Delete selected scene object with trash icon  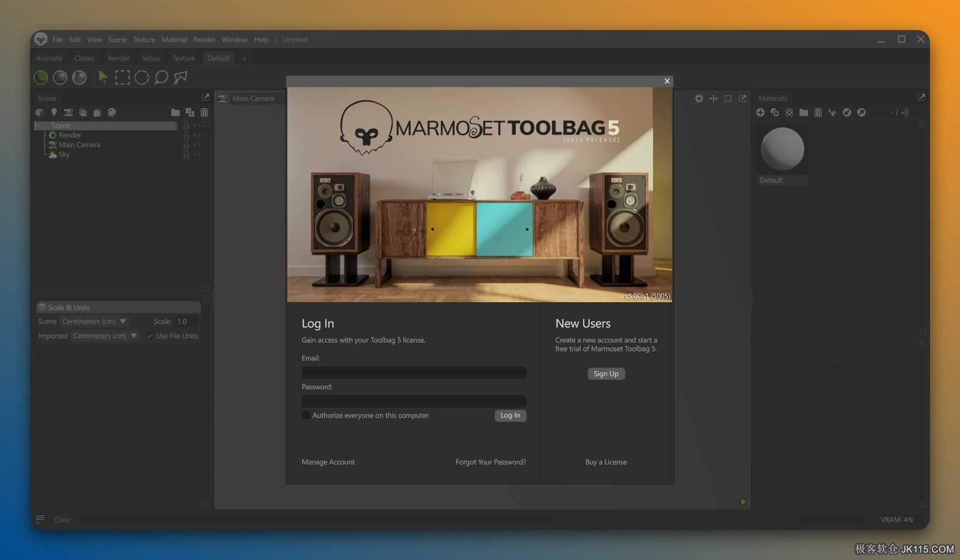pos(204,112)
